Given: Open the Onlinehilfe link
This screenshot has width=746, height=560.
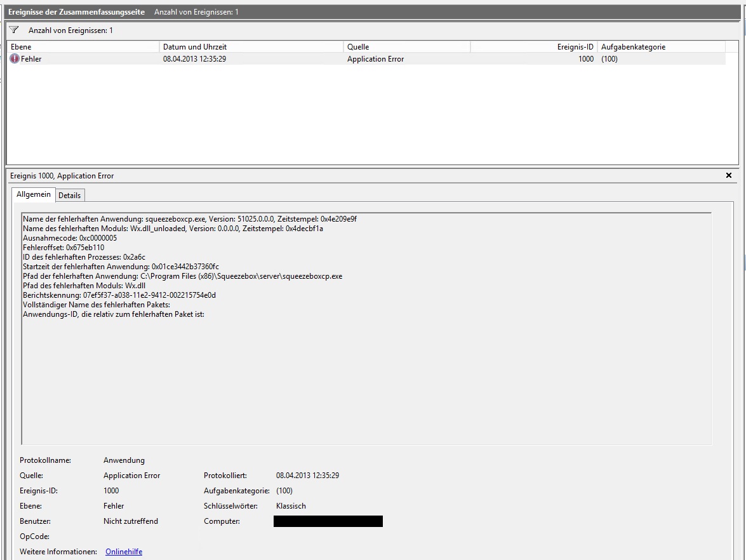Looking at the screenshot, I should point(124,552).
